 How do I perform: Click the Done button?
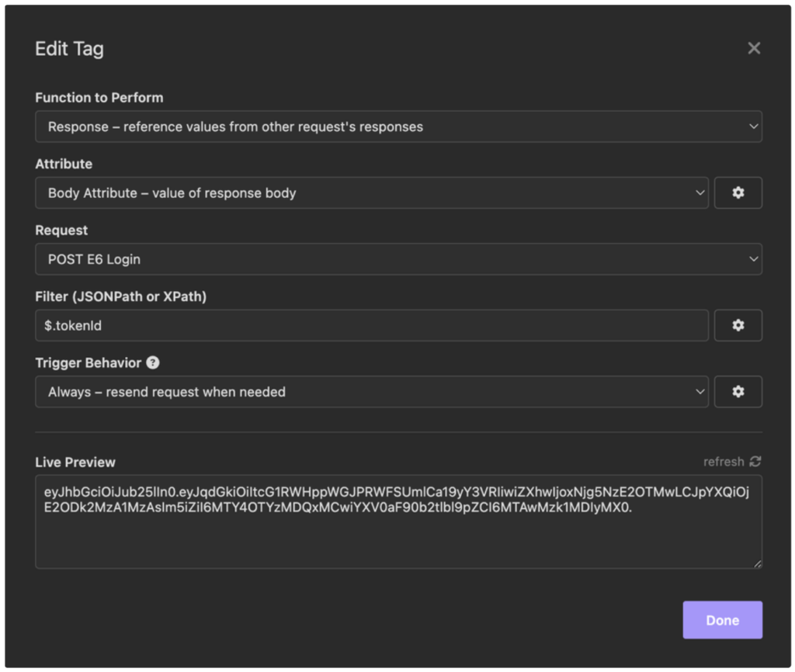[723, 620]
